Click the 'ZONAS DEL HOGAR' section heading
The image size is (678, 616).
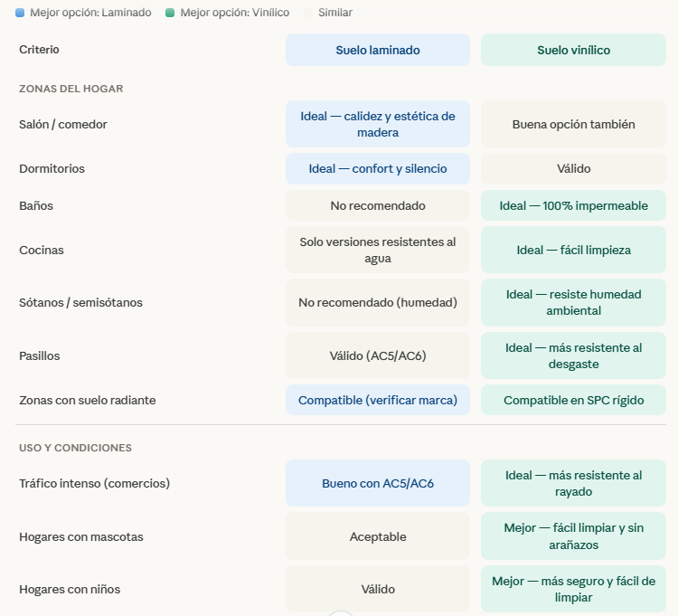pos(71,89)
